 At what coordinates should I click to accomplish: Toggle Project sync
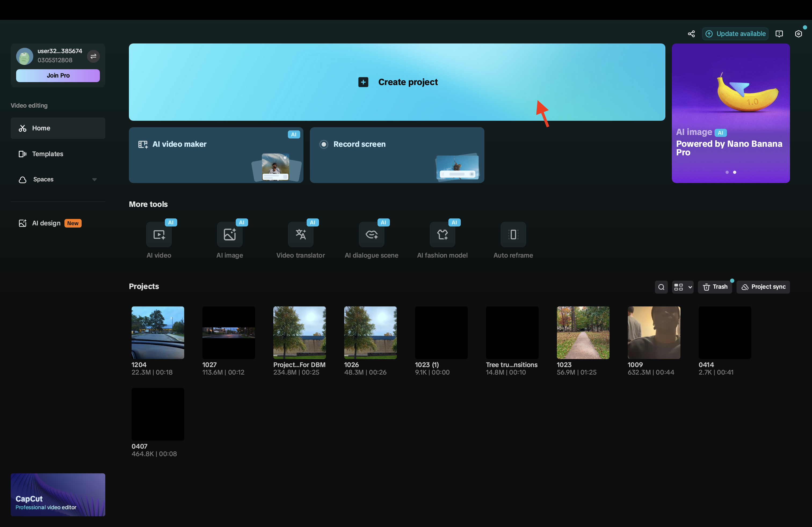[763, 287]
